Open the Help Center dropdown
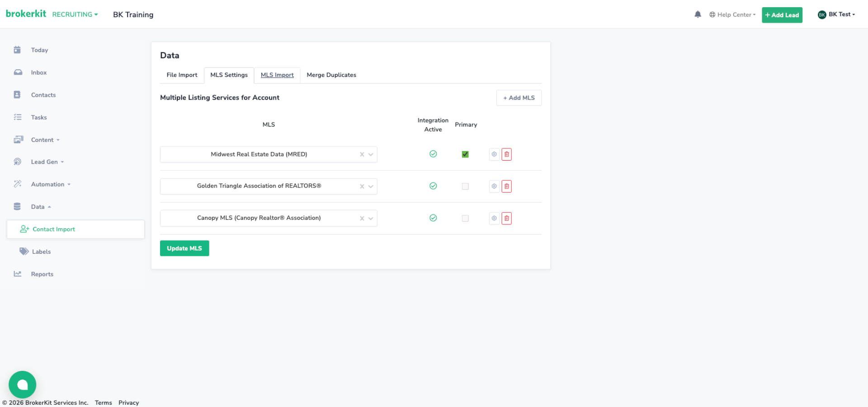This screenshot has width=868, height=407. coord(732,14)
